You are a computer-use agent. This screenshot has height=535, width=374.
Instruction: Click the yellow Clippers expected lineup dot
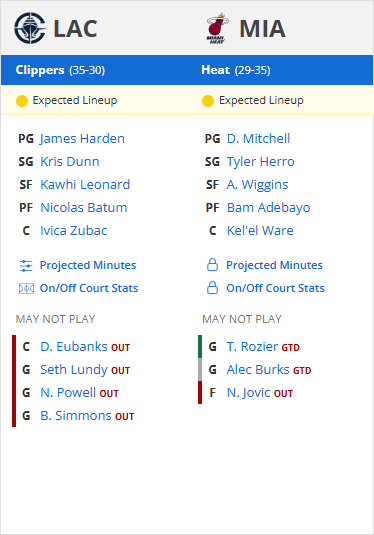click(22, 101)
